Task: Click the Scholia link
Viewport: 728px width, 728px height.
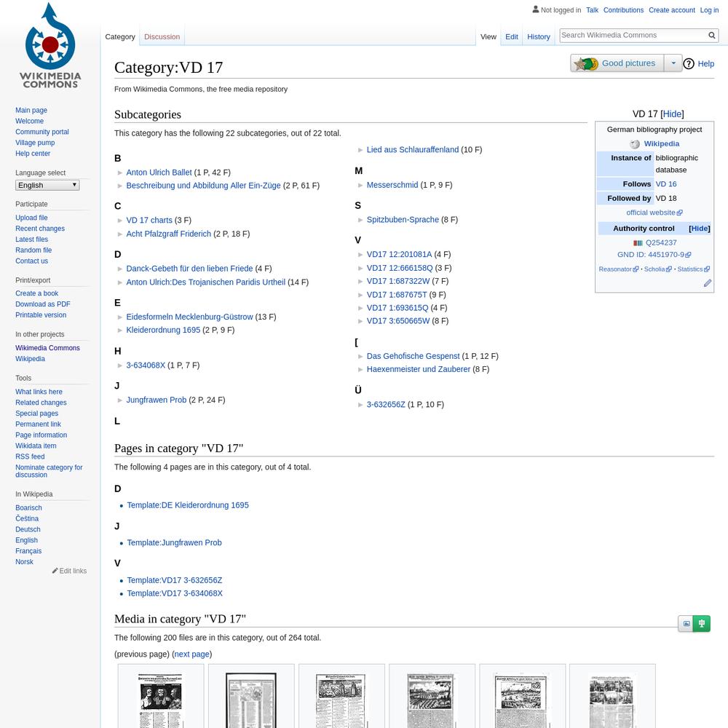Action: pos(657,269)
